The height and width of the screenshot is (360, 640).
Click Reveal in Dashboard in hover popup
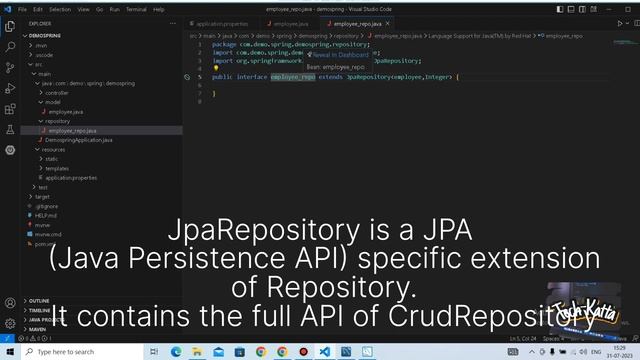(x=340, y=55)
